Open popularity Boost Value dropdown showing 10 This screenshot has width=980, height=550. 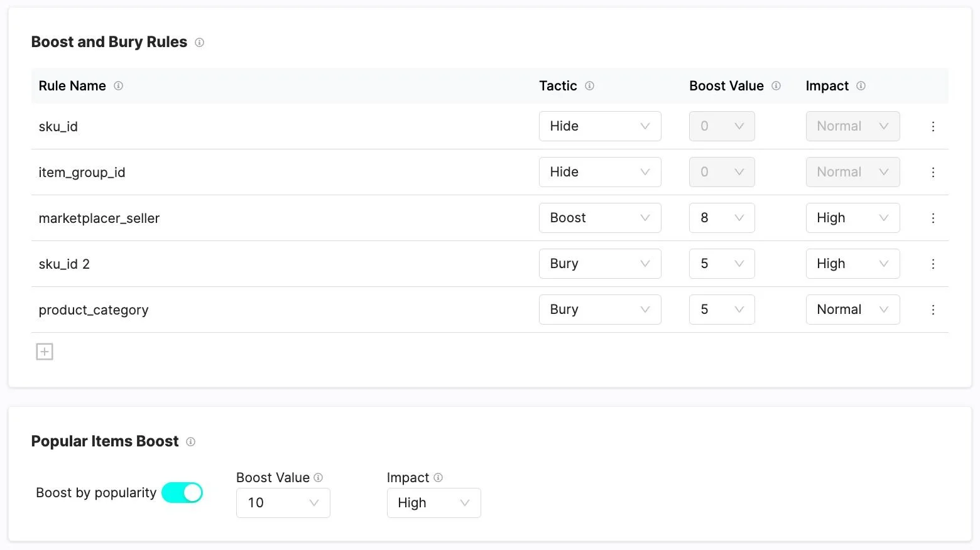pos(283,503)
